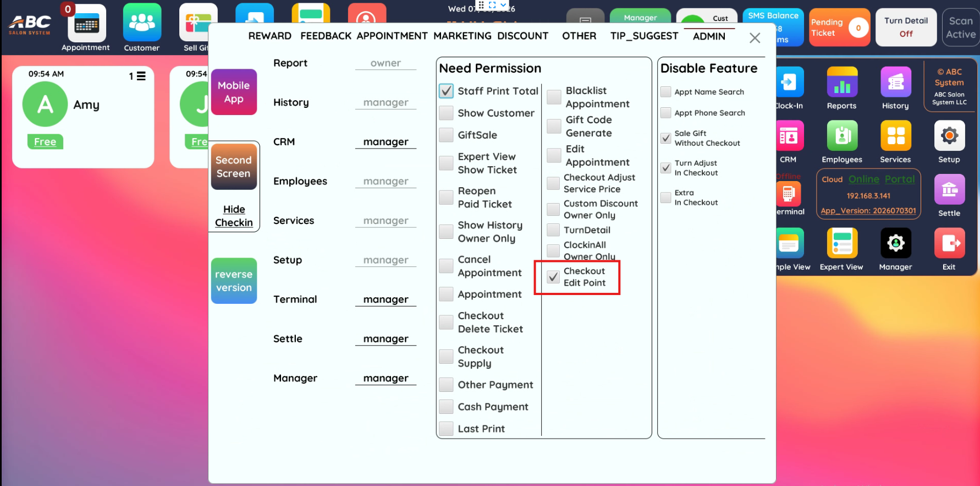Image resolution: width=980 pixels, height=486 pixels.
Task: Check TurnDetail permission
Action: pos(553,230)
